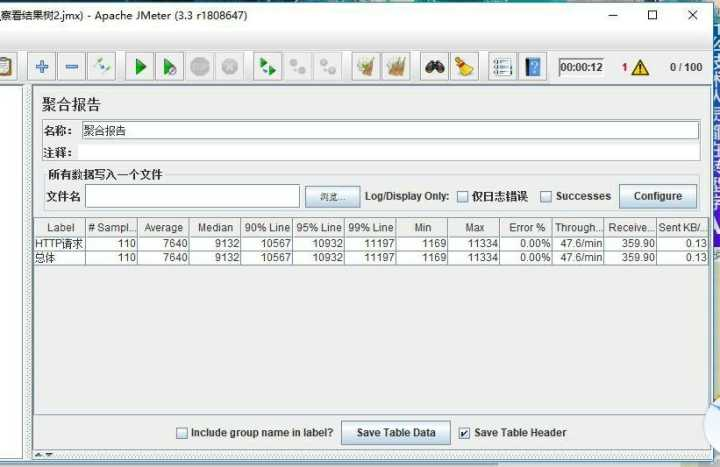Click Remote Shutdown All icon
The image size is (720, 467).
[328, 67]
